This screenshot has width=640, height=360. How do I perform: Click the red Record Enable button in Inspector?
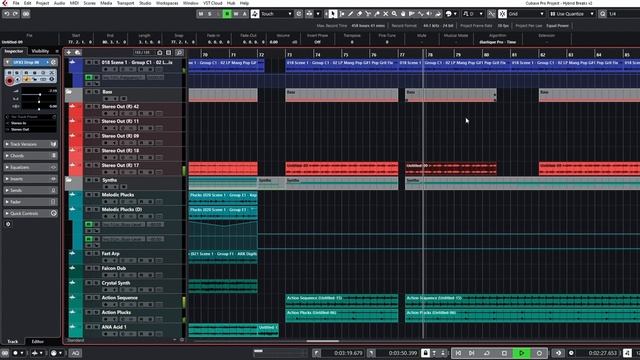9,81
